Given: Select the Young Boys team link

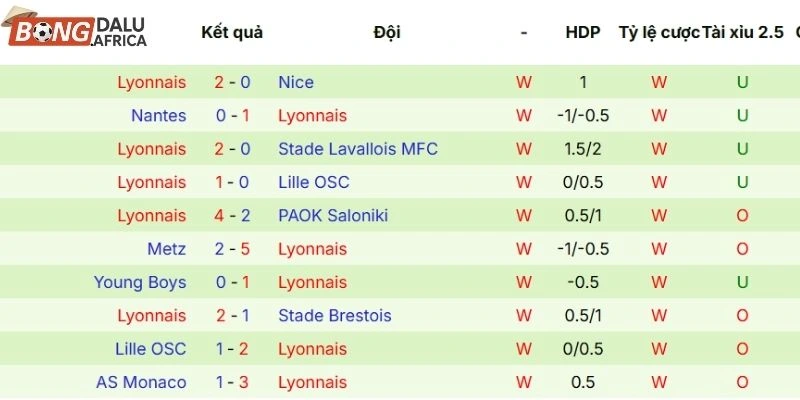Looking at the screenshot, I should (140, 282).
